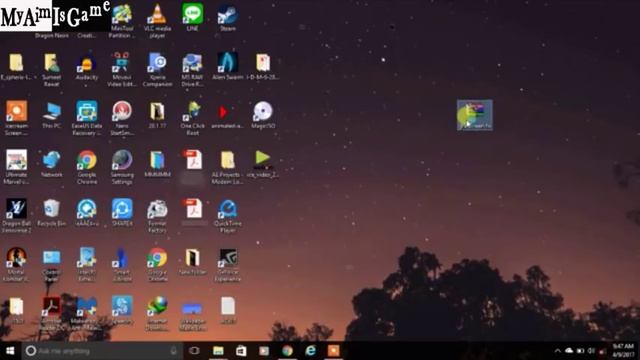Screen dimensions: 640x360
Task: Launch QuickTime Player shortcut
Action: tap(227, 216)
